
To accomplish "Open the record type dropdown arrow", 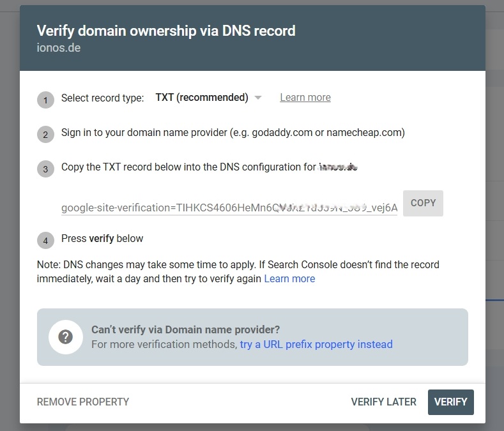I will coord(258,98).
